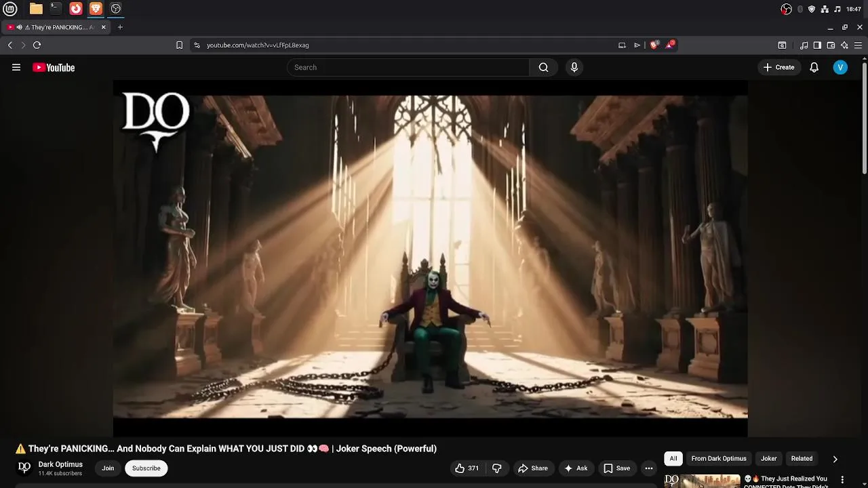Image resolution: width=868 pixels, height=488 pixels.
Task: Open more actions three-dot menu
Action: pos(649,468)
